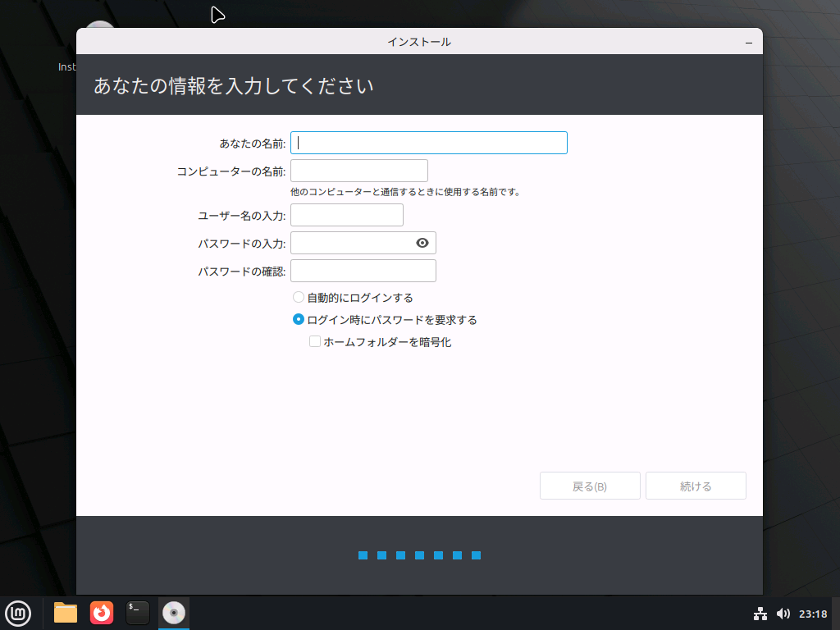Click the 戻る(B) back button

pyautogui.click(x=590, y=485)
